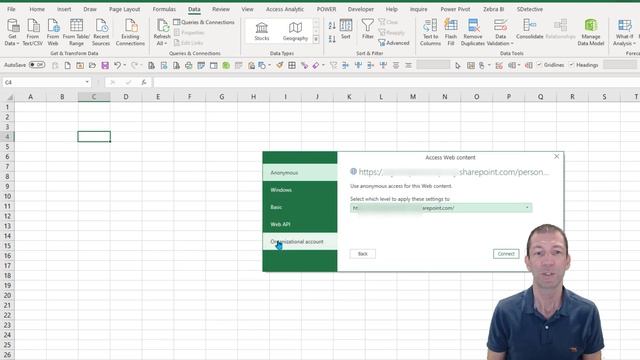The image size is (640, 360).
Task: Toggle AutoSave switch
Action: pyautogui.click(x=37, y=65)
